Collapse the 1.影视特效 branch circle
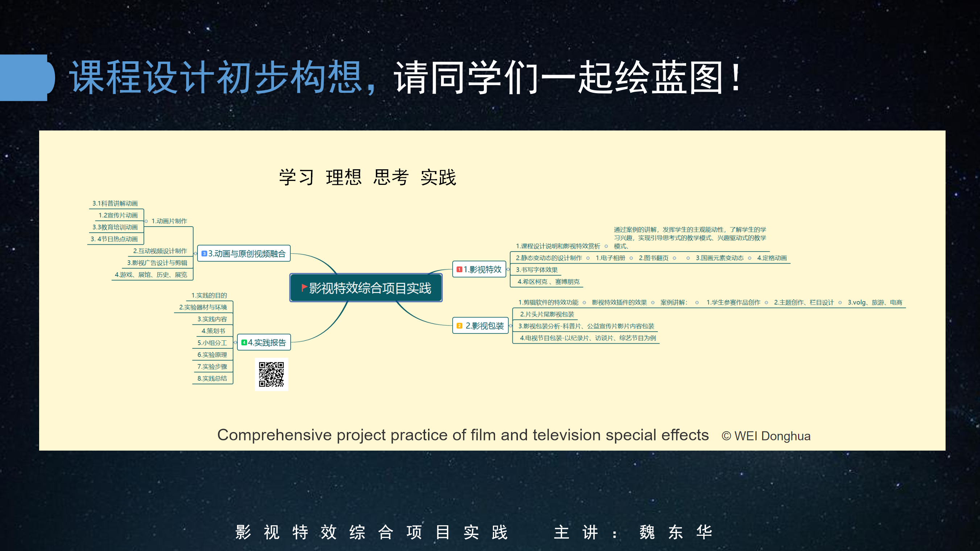Image resolution: width=980 pixels, height=551 pixels. (x=508, y=269)
